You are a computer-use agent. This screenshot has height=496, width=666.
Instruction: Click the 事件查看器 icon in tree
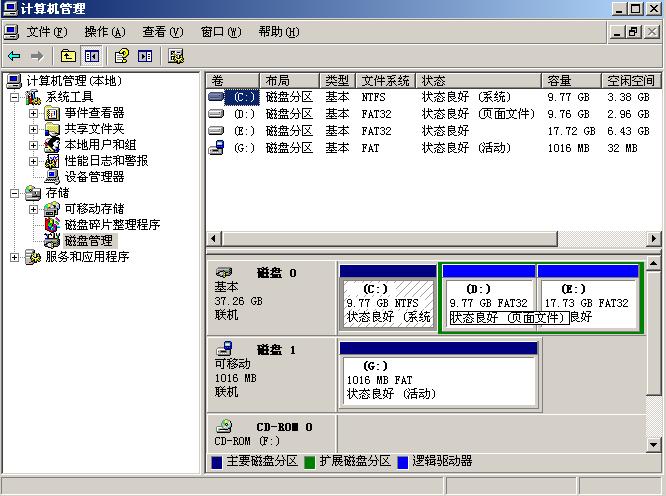tap(52, 113)
